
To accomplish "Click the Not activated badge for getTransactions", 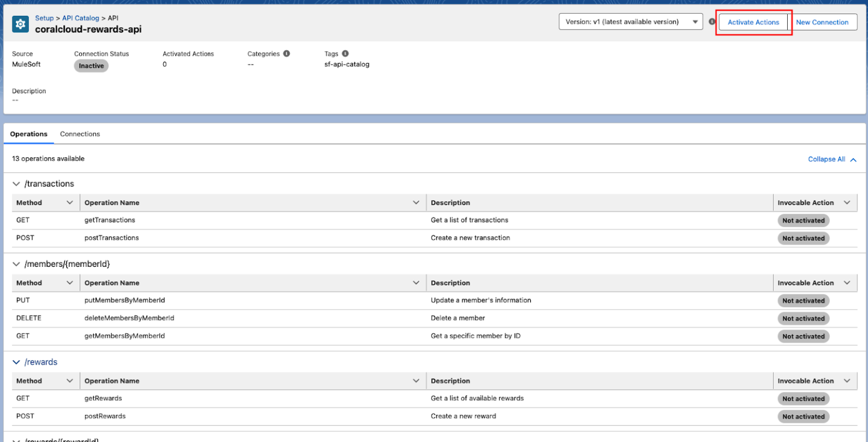I will pyautogui.click(x=803, y=220).
